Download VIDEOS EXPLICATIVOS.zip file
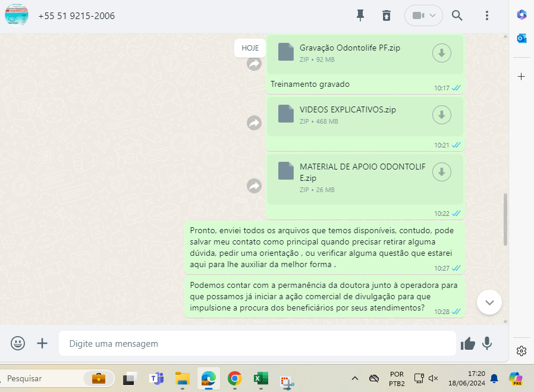 point(441,115)
